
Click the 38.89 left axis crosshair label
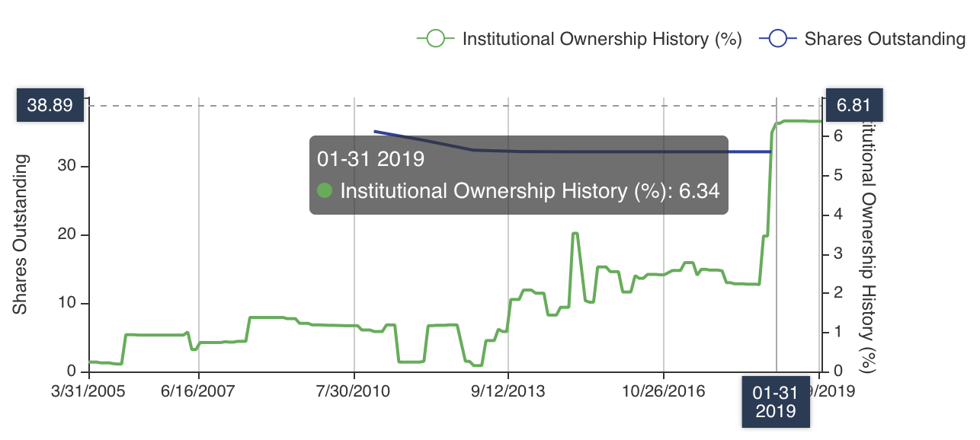click(x=50, y=106)
